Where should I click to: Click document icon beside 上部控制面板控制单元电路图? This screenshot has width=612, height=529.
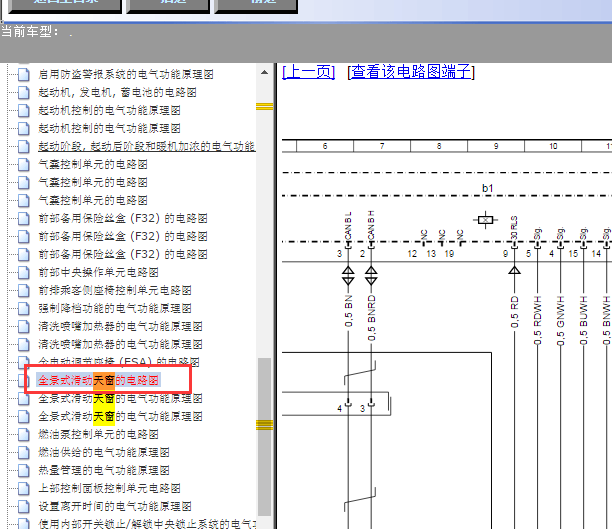tap(24, 488)
